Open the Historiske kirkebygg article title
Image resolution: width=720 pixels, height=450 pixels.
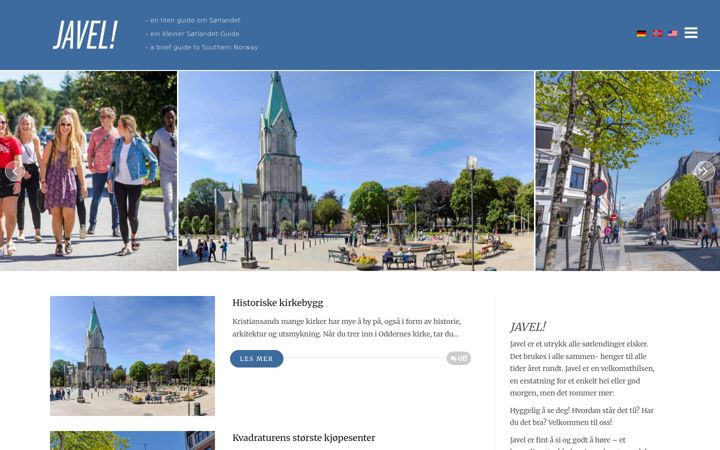(277, 303)
